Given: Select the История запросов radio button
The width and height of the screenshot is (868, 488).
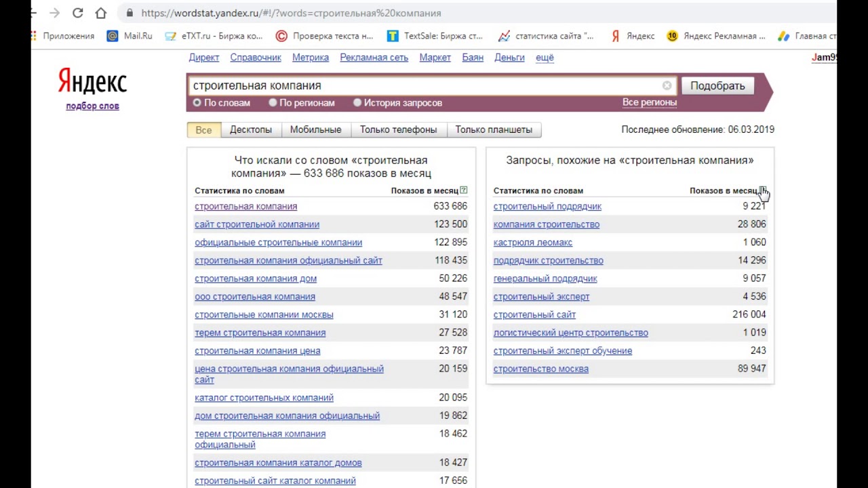Looking at the screenshot, I should pyautogui.click(x=357, y=103).
